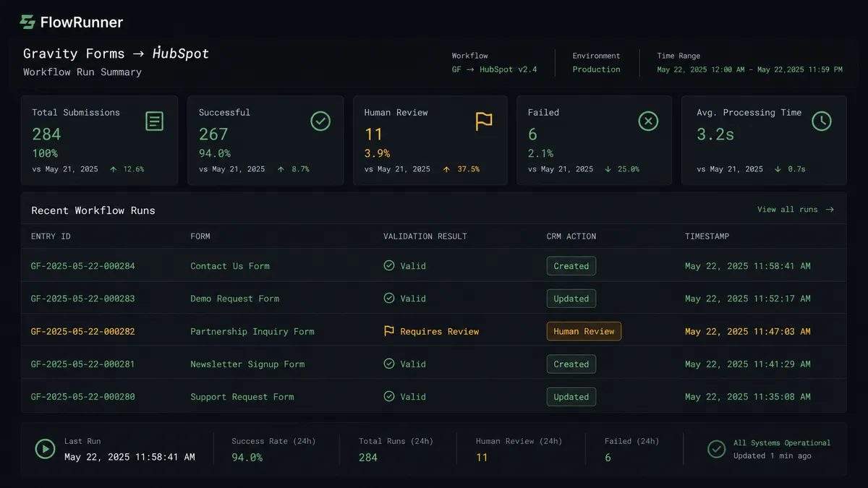Click the 3.2s processing time value

715,134
